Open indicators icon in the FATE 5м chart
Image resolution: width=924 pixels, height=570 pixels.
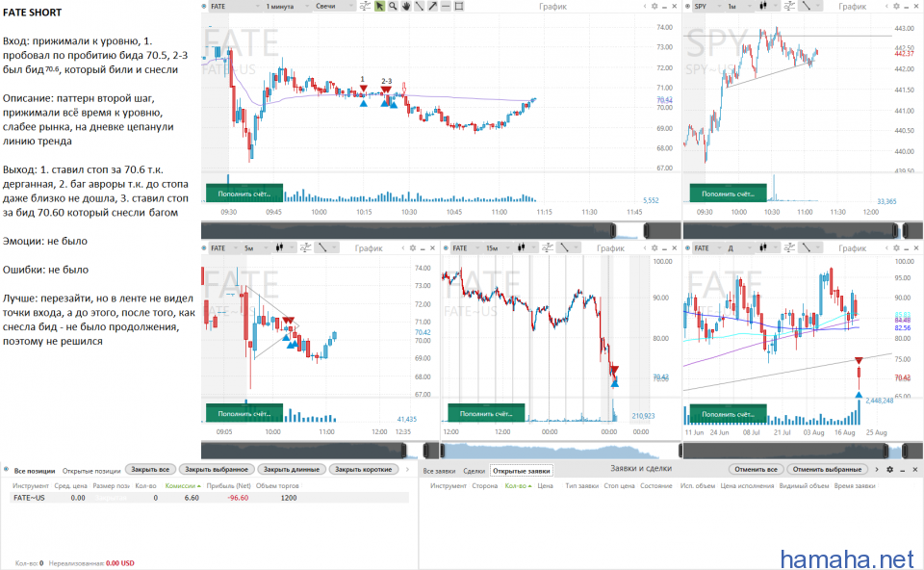pos(305,248)
